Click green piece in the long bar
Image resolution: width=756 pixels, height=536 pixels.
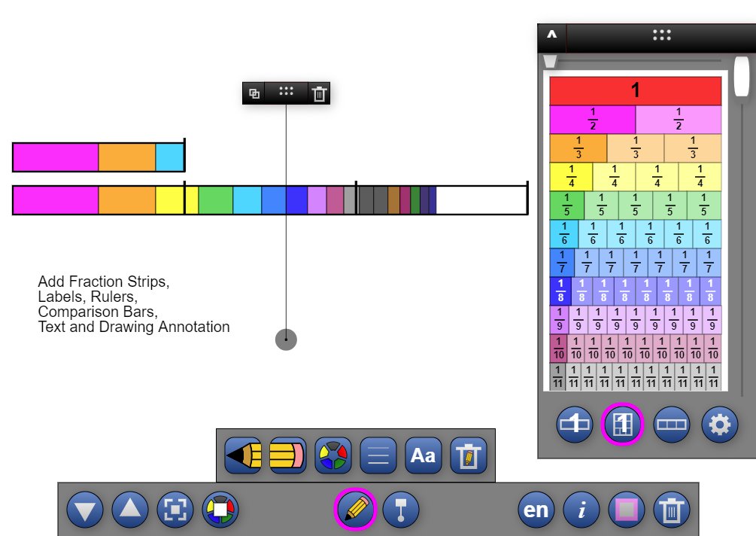(x=216, y=200)
